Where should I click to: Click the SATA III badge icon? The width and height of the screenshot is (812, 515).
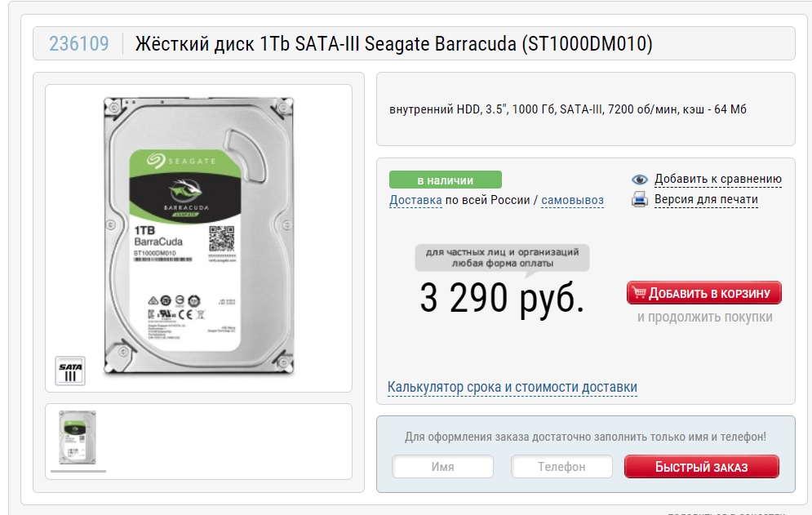(x=70, y=371)
